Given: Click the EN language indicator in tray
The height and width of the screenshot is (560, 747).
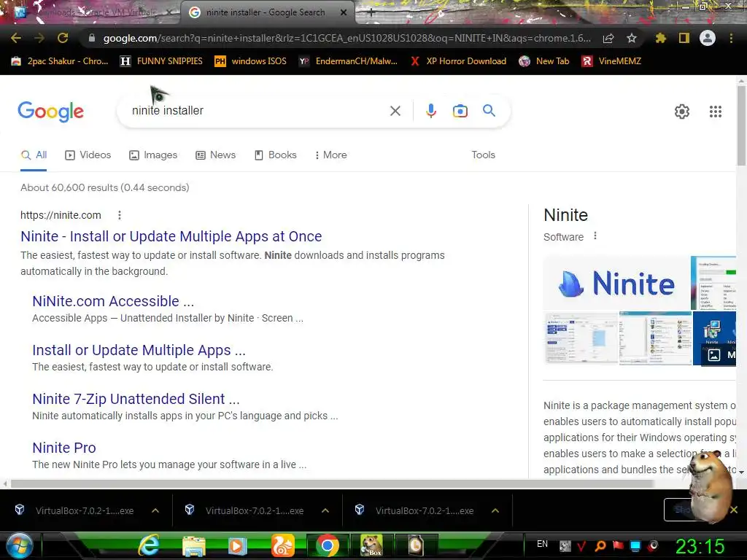Looking at the screenshot, I should pyautogui.click(x=542, y=544).
